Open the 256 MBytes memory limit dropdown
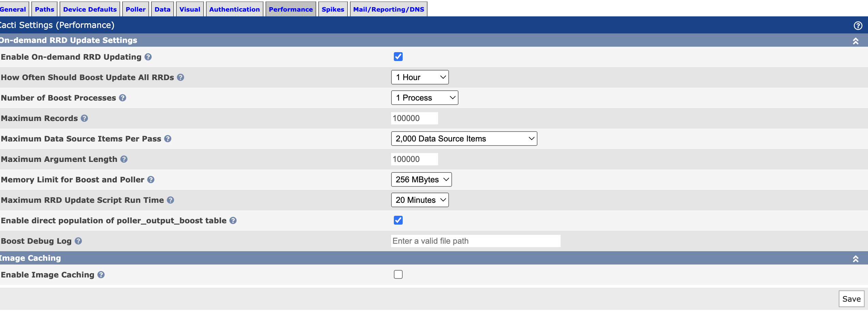The height and width of the screenshot is (317, 868). (x=421, y=180)
